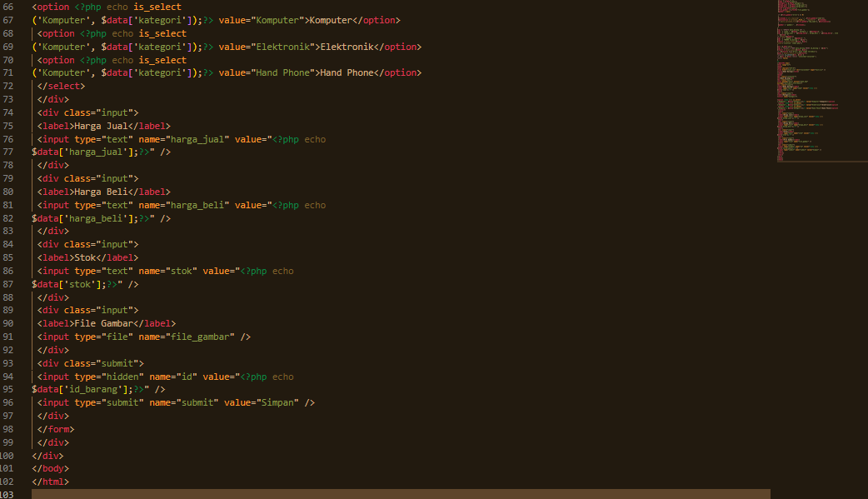This screenshot has width=868, height=499.
Task: Click $data['stok'] on line 87
Action: tap(67, 285)
